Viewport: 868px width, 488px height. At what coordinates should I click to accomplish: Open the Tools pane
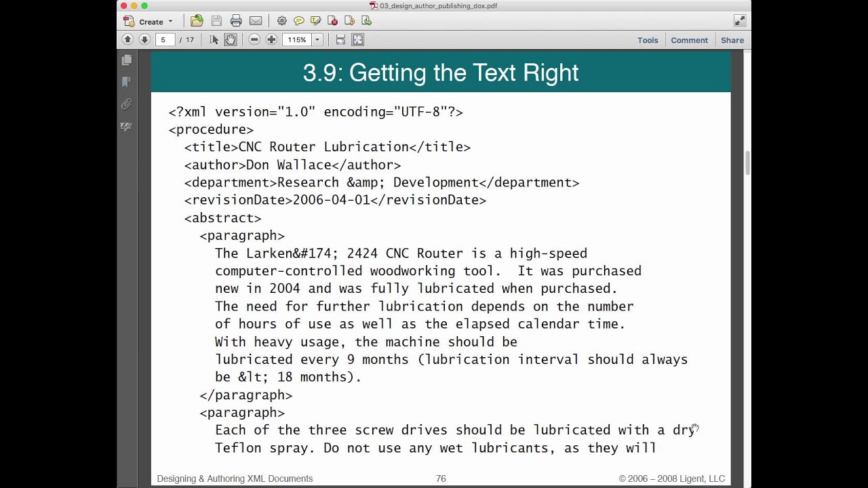(648, 40)
